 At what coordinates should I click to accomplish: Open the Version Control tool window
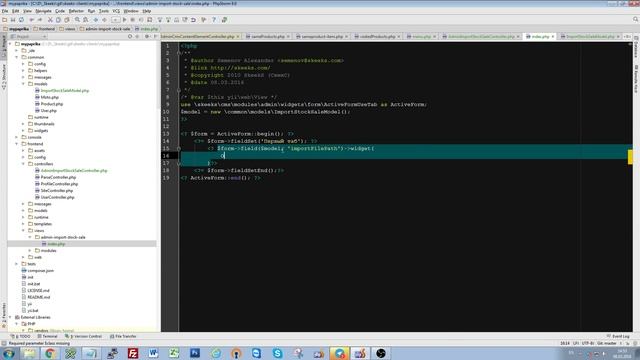pos(84,336)
